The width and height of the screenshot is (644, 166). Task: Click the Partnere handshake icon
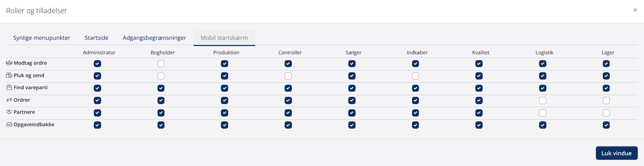(x=9, y=112)
